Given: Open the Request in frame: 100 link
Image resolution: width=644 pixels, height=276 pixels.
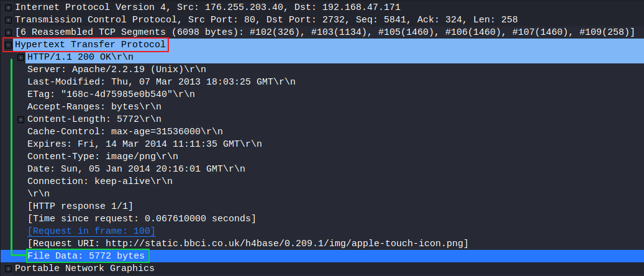Looking at the screenshot, I should (91, 231).
